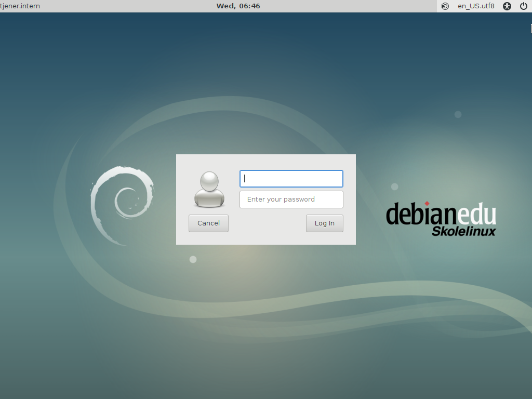Focus the Enter your password field

(291, 199)
